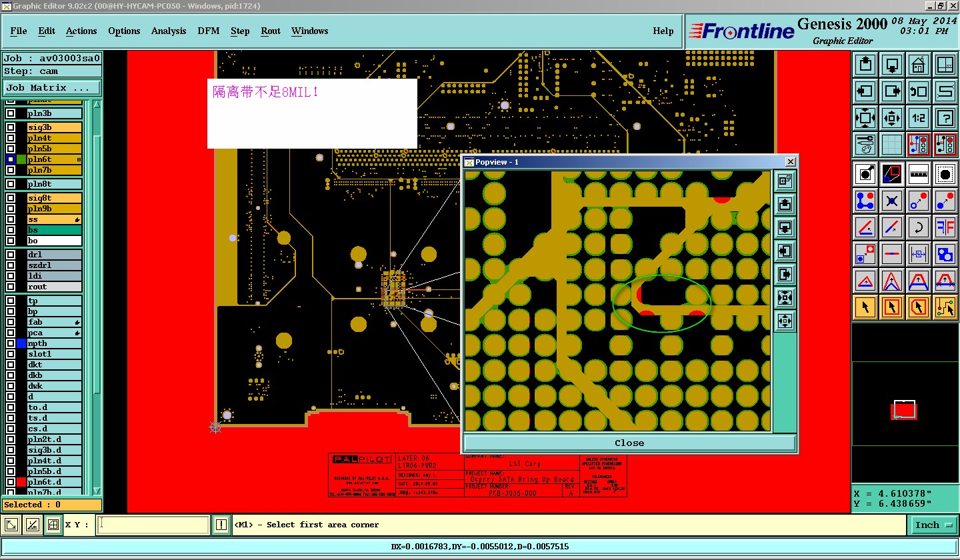960x560 pixels.
Task: Click the overview thumbnail red board area
Action: pyautogui.click(x=905, y=409)
